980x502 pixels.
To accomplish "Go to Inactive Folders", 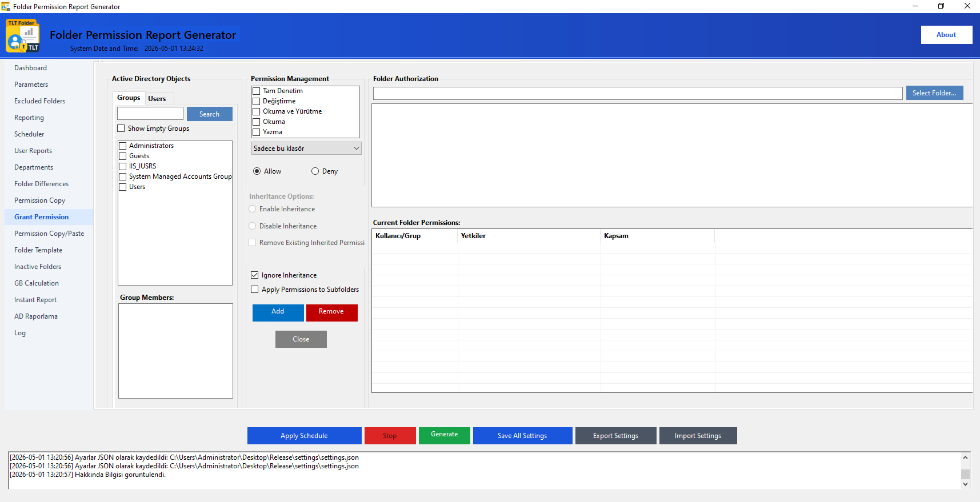I will (x=38, y=267).
